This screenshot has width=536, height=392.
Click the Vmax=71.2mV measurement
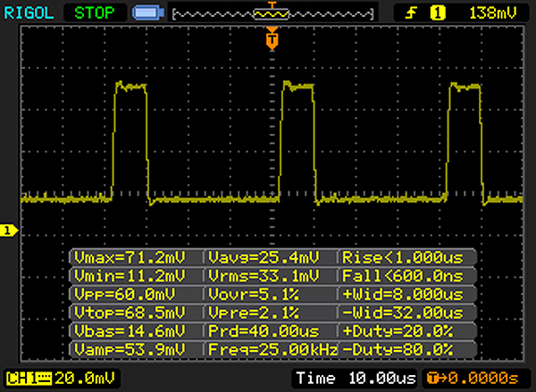point(130,257)
